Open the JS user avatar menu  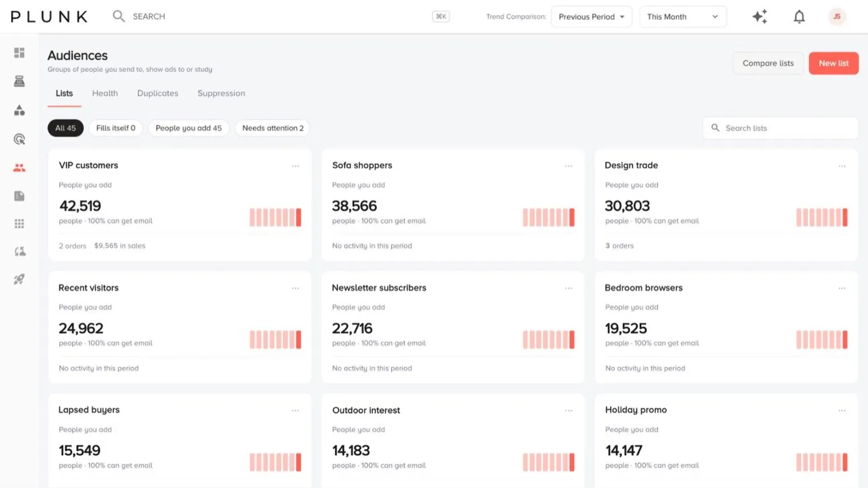(x=837, y=17)
